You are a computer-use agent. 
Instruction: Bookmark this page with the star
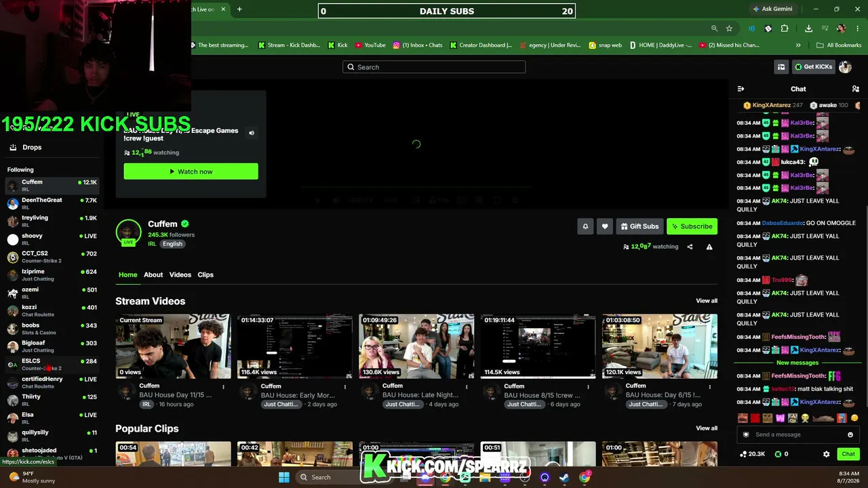coord(729,28)
